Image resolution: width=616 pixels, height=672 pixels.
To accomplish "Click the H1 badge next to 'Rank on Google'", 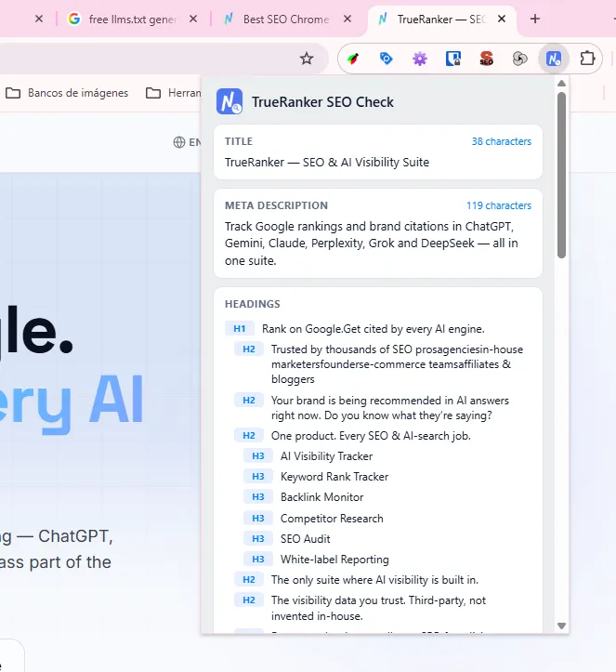I will (x=240, y=329).
